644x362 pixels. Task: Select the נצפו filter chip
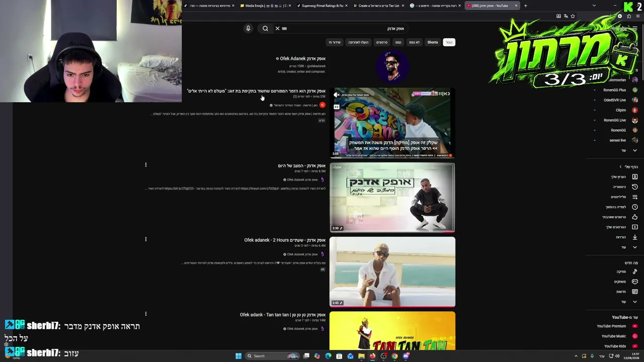(x=398, y=42)
